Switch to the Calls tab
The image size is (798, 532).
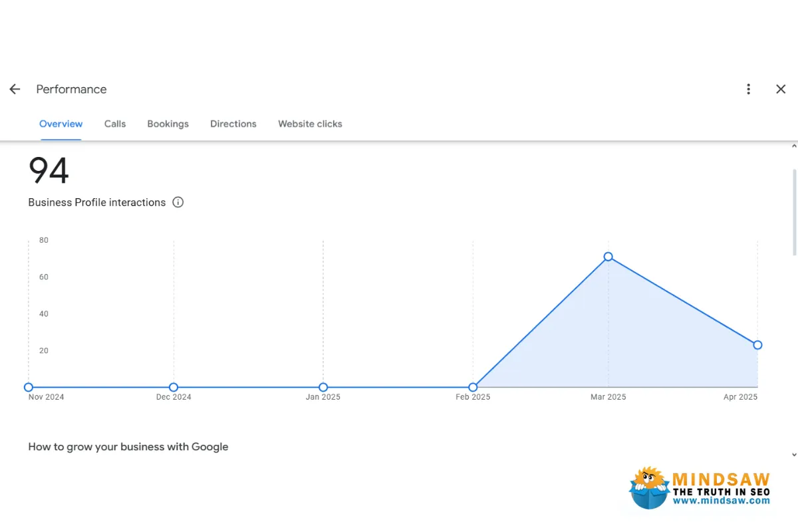115,124
